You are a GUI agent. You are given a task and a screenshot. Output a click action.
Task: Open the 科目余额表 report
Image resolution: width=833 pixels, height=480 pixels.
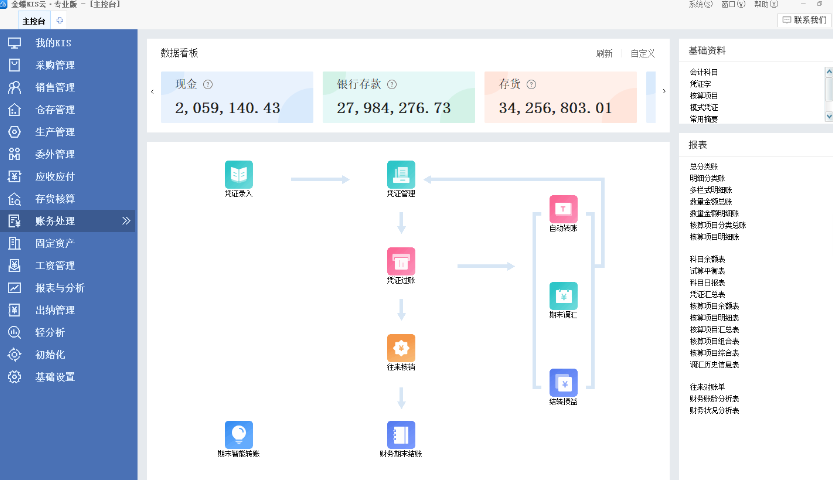tap(707, 259)
